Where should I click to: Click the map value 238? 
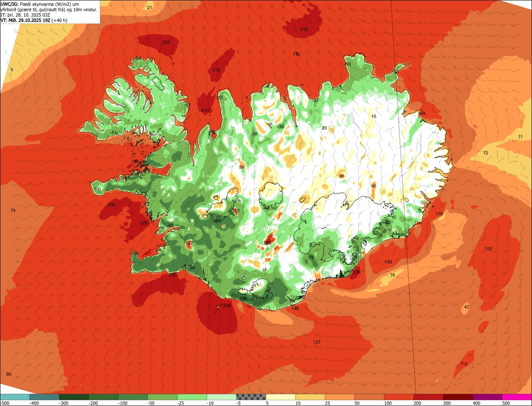click(356, 272)
